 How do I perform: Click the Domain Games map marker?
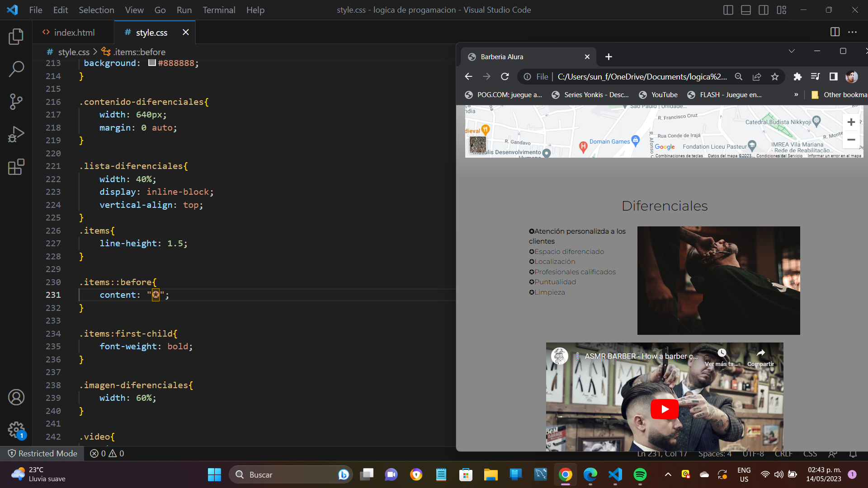[635, 140]
